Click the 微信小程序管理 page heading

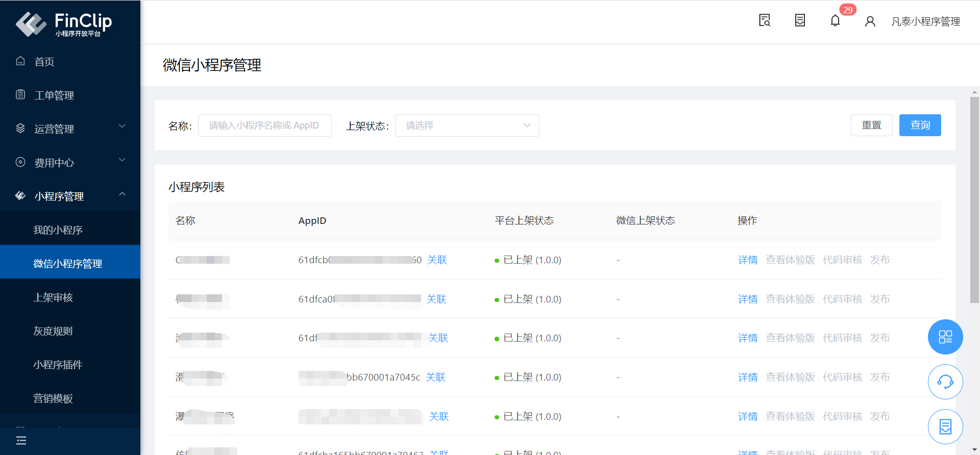point(212,65)
